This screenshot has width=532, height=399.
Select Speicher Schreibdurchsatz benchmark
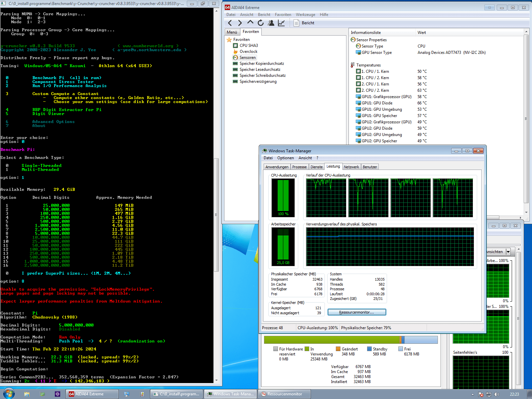click(259, 75)
